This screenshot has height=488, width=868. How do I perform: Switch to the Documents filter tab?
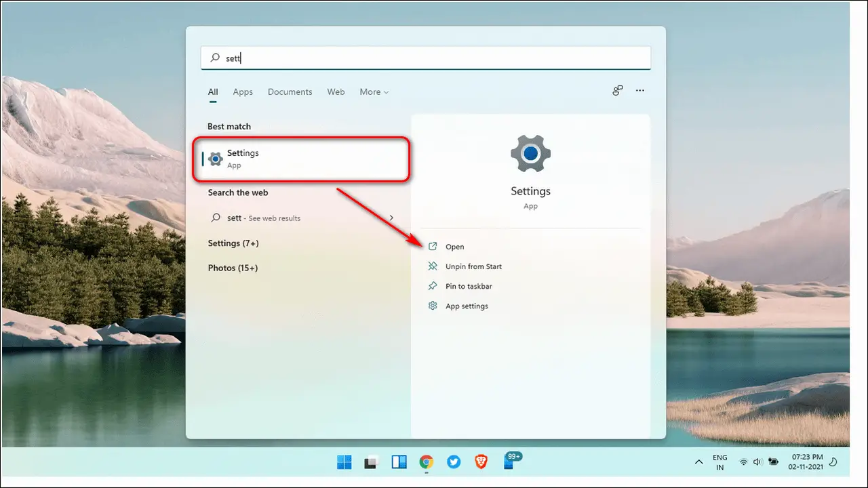point(290,92)
